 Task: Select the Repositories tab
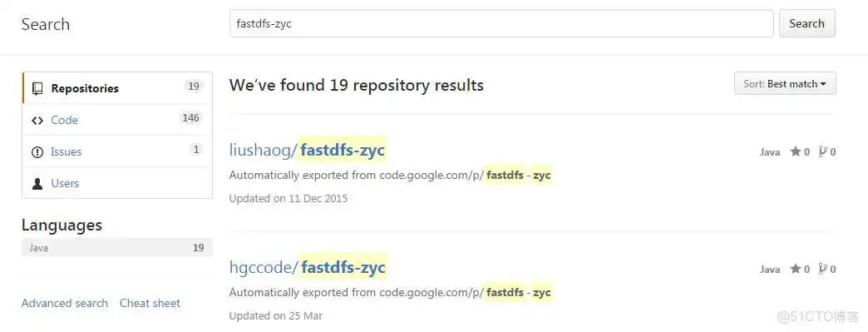pos(117,88)
